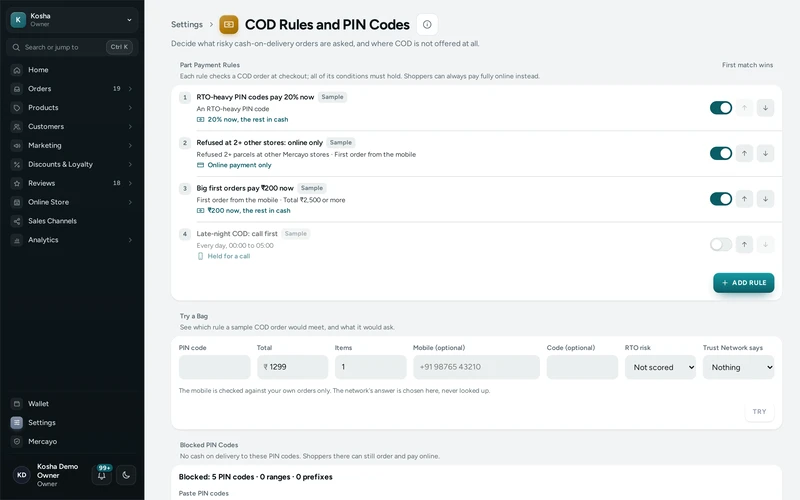Image resolution: width=800 pixels, height=500 pixels.
Task: Move rule 3 Big first orders up
Action: (744, 199)
